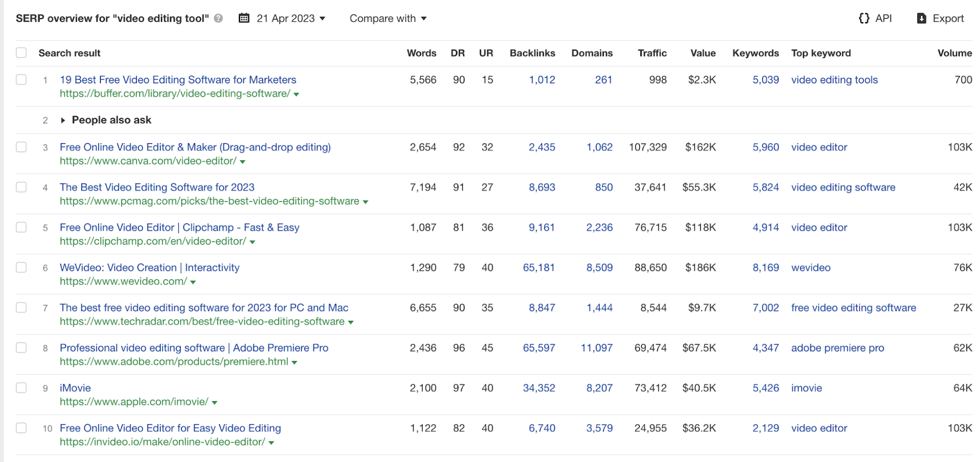980x462 pixels.
Task: Click the API curly braces icon
Action: pos(864,18)
